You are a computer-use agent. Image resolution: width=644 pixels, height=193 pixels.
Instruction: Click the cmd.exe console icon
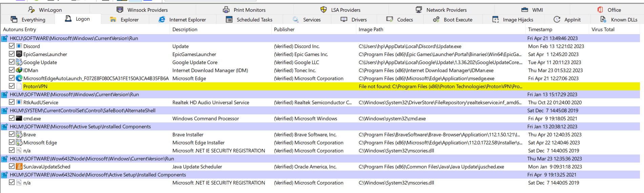[19, 118]
